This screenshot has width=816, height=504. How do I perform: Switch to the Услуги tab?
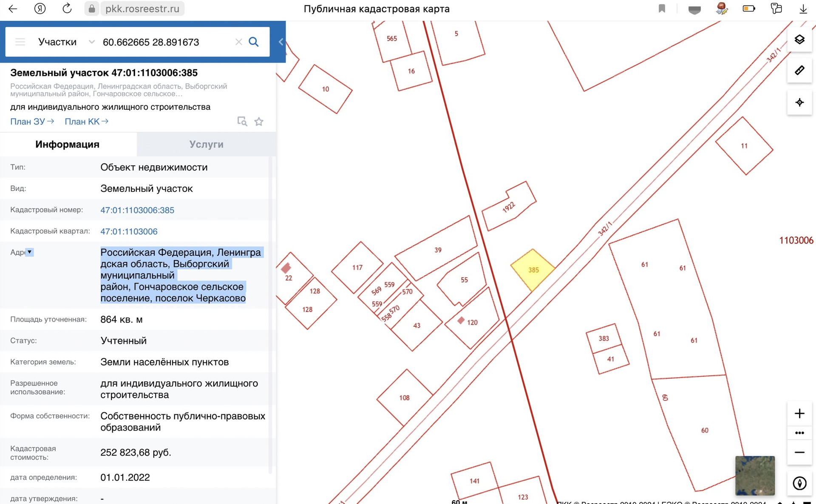[x=206, y=144]
